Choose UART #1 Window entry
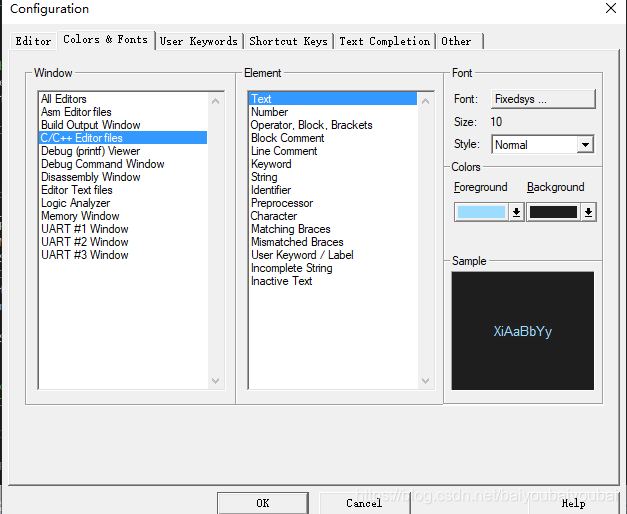 pyautogui.click(x=123, y=229)
